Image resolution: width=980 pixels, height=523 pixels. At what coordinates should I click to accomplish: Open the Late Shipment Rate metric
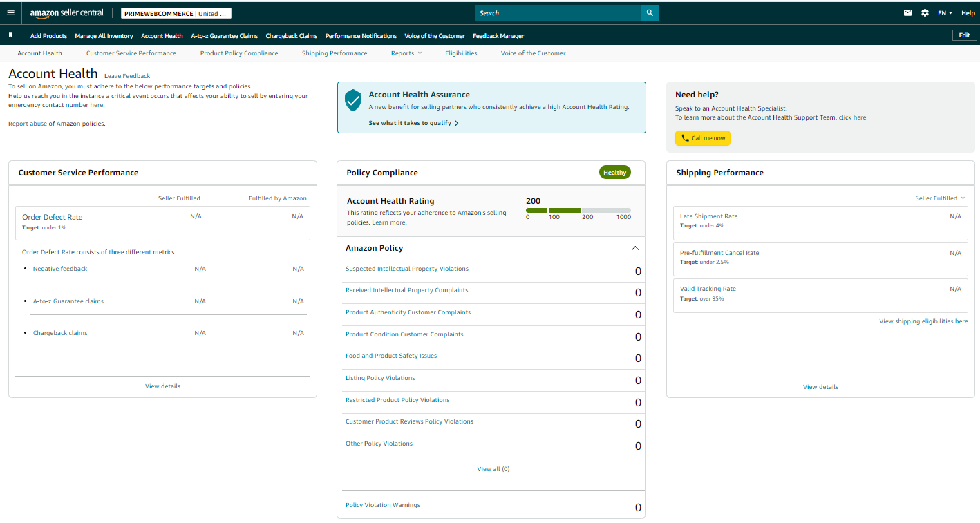[708, 216]
